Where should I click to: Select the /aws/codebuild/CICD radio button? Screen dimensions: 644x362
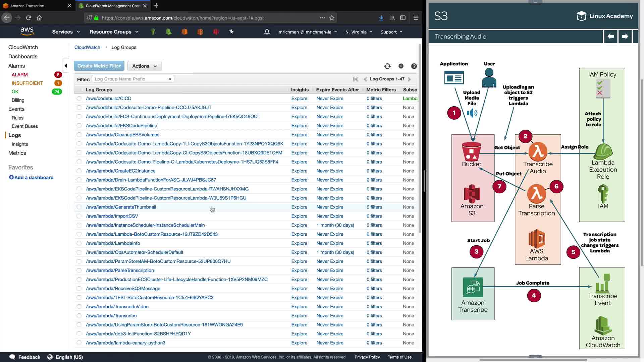tap(79, 99)
